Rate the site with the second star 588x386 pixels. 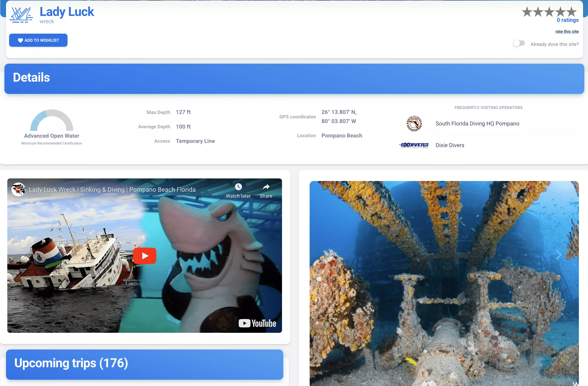pyautogui.click(x=538, y=12)
